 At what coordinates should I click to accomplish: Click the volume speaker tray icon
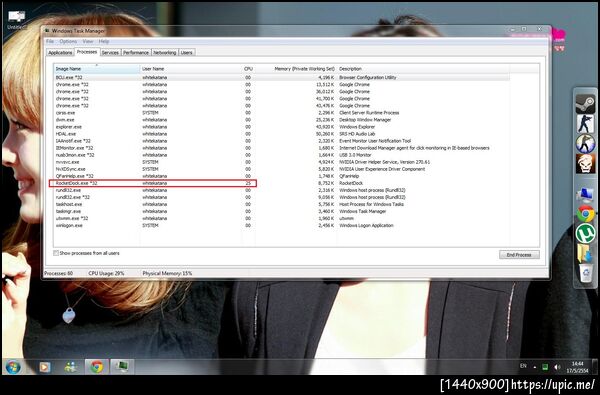tap(557, 367)
